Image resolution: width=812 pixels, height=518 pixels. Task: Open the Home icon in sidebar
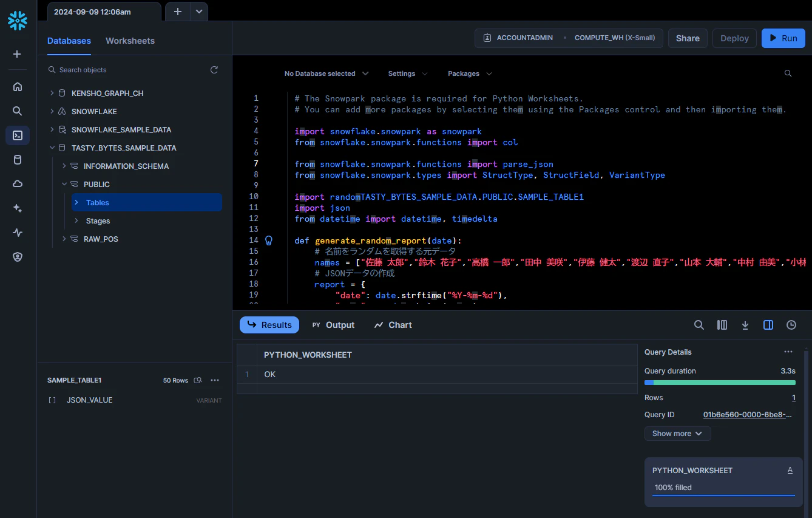click(18, 86)
